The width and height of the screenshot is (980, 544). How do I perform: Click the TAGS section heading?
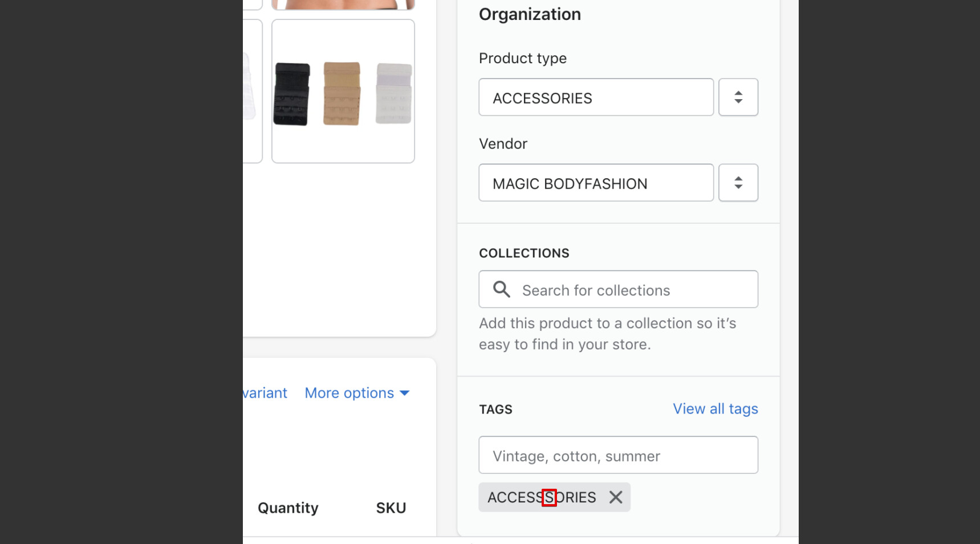(x=495, y=410)
